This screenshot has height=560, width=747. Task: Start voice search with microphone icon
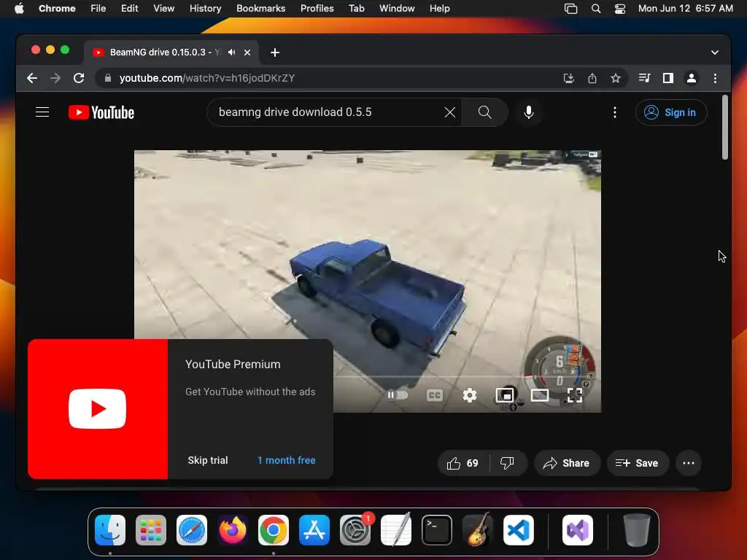pyautogui.click(x=528, y=112)
